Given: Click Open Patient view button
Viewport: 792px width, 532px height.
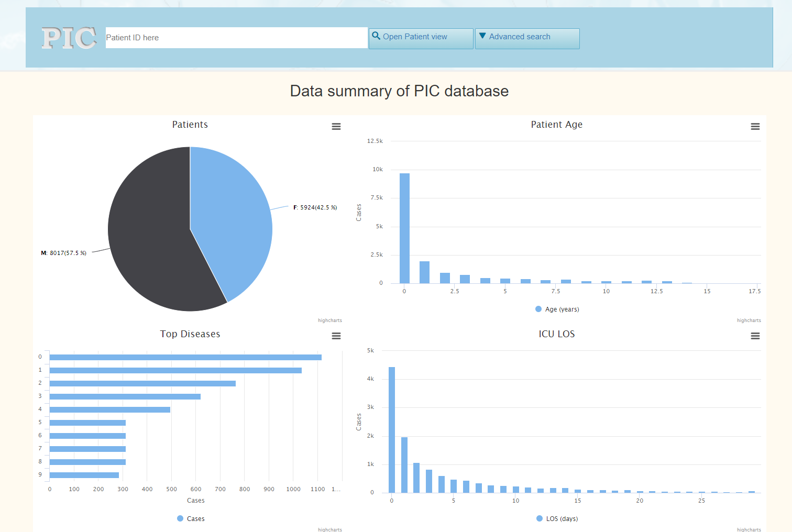Looking at the screenshot, I should click(421, 38).
